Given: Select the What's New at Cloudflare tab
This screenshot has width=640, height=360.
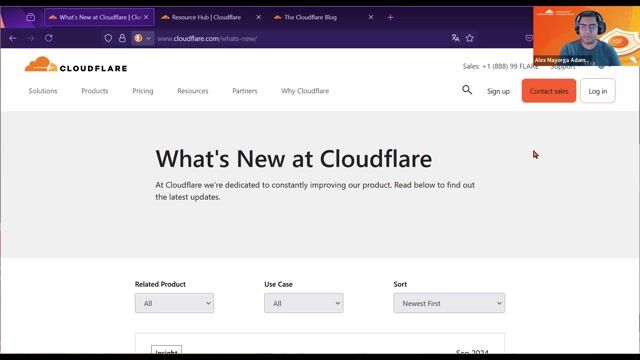Looking at the screenshot, I should point(99,17).
